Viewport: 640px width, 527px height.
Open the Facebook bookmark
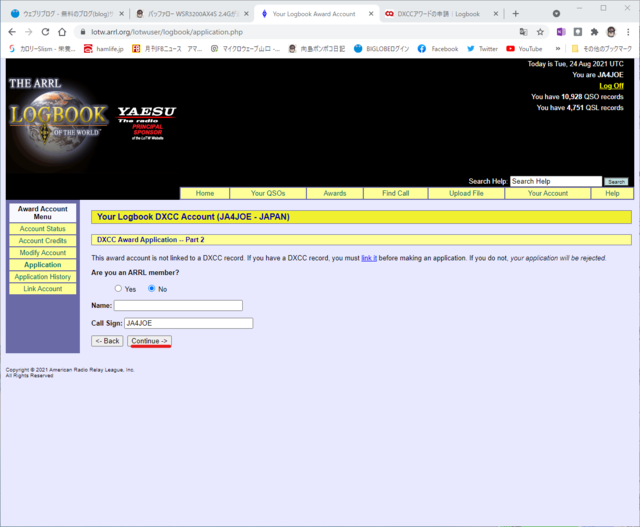pos(438,49)
